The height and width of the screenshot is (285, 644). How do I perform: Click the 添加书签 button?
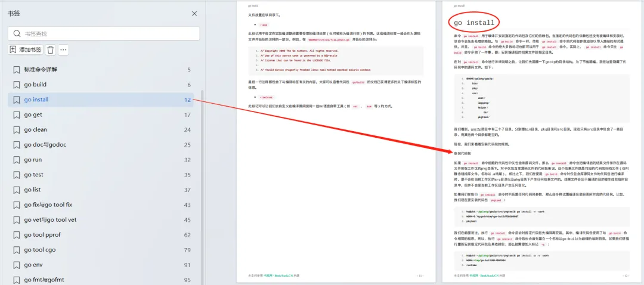tap(26, 49)
